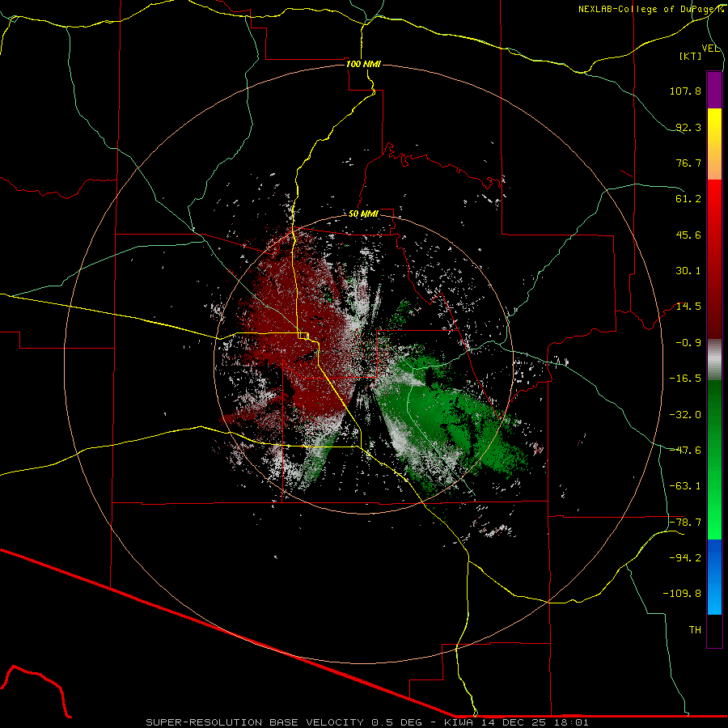Click the 76.7 value on velocity scale

pyautogui.click(x=688, y=163)
